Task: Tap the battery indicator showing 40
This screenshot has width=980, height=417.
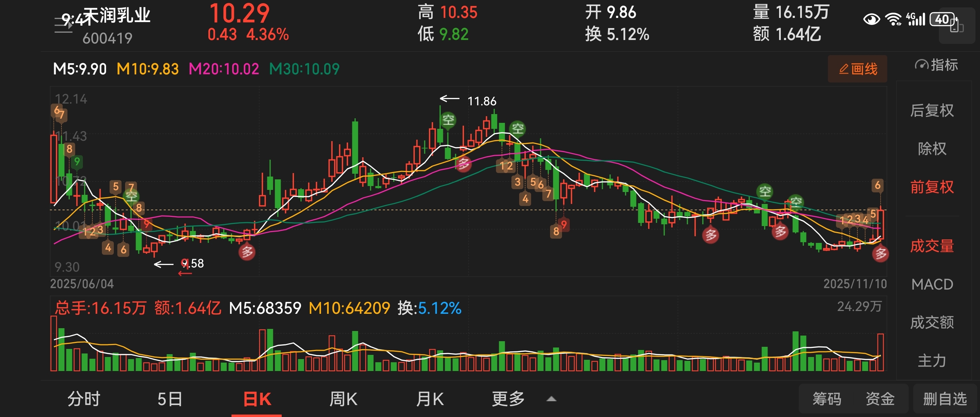Action: point(943,19)
